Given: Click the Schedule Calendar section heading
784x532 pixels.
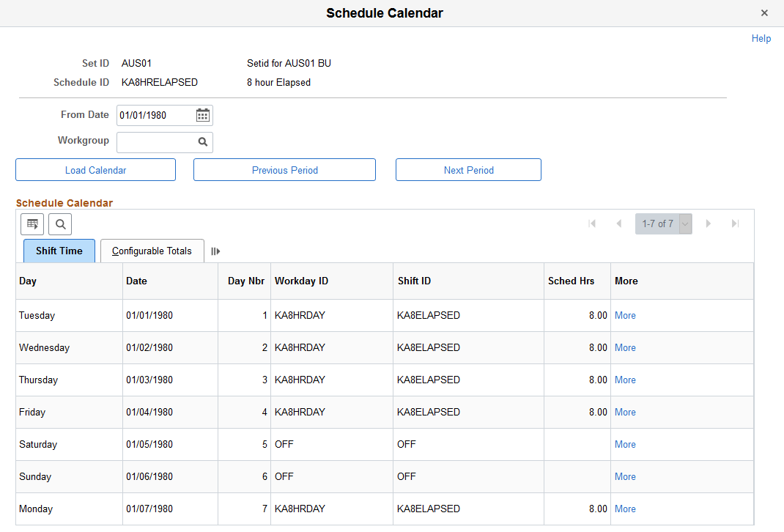Looking at the screenshot, I should [x=64, y=203].
